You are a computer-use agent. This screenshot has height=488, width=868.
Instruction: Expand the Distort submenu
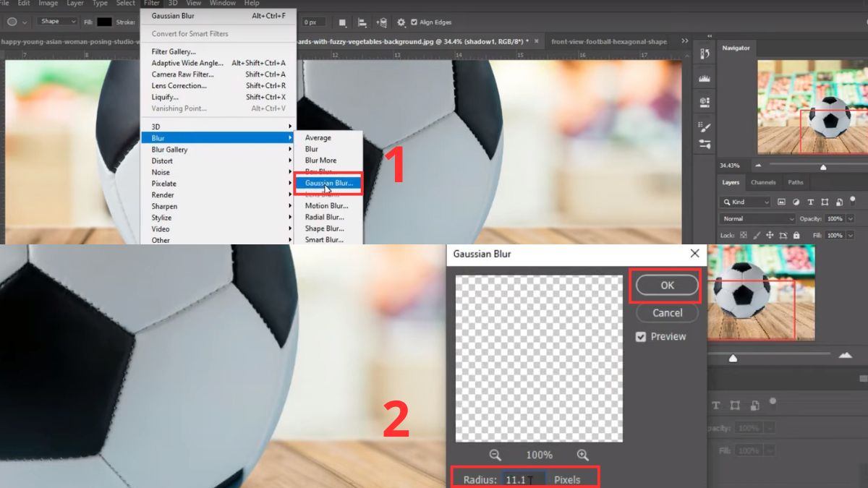[218, 160]
